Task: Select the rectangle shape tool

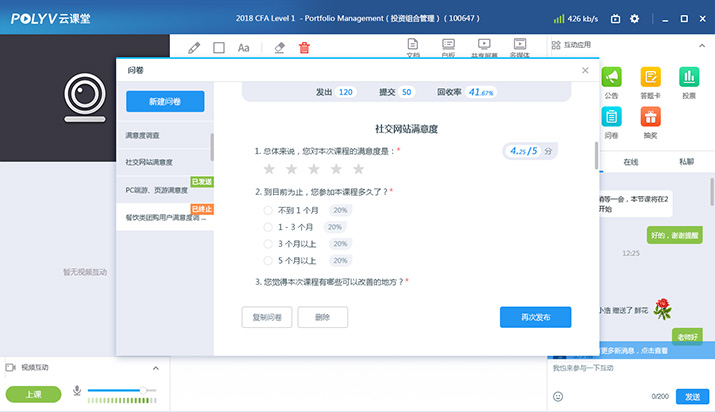Action: [x=219, y=47]
